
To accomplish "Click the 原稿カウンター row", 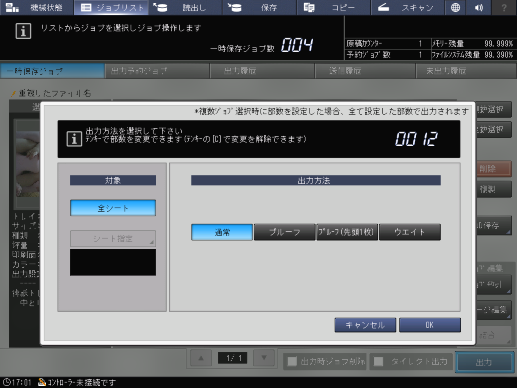I will (x=387, y=43).
